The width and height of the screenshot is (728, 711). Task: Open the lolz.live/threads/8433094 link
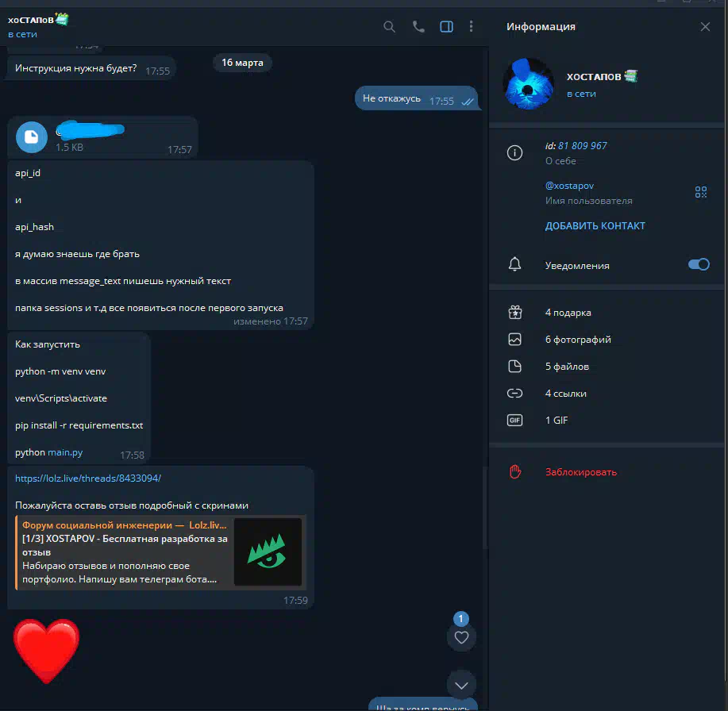click(88, 478)
